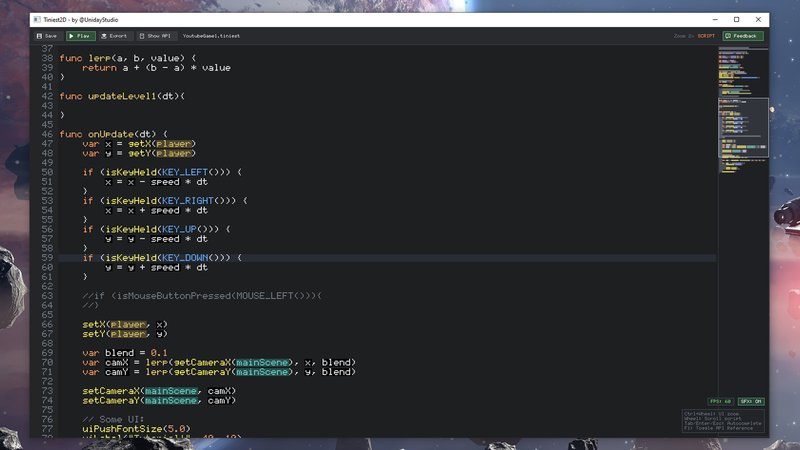Click the KEY_RIGHT constant in the code
The width and height of the screenshot is (800, 450).
click(x=187, y=201)
